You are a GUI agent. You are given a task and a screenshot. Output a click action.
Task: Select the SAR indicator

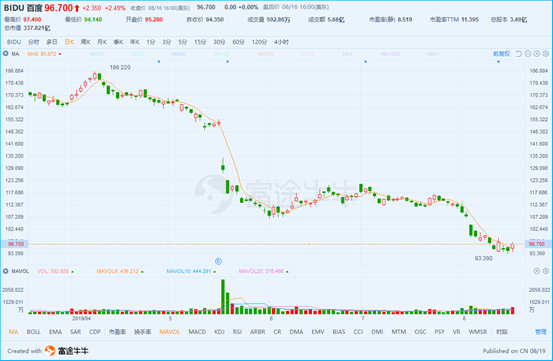pyautogui.click(x=75, y=332)
